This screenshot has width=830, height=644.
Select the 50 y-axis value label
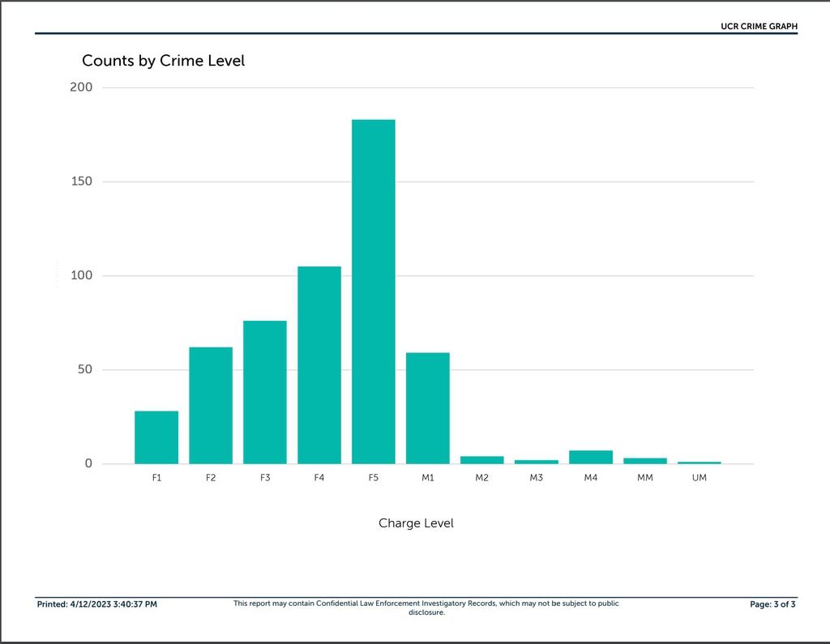click(x=84, y=370)
